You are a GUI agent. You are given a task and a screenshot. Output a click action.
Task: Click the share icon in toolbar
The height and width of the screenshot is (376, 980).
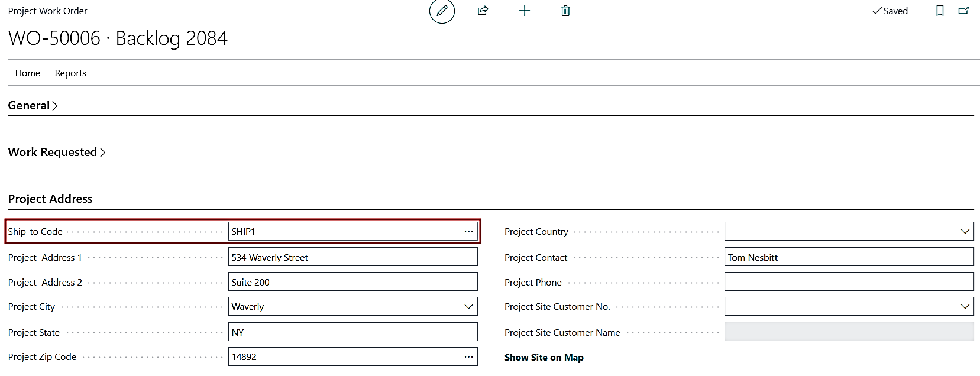(x=483, y=11)
